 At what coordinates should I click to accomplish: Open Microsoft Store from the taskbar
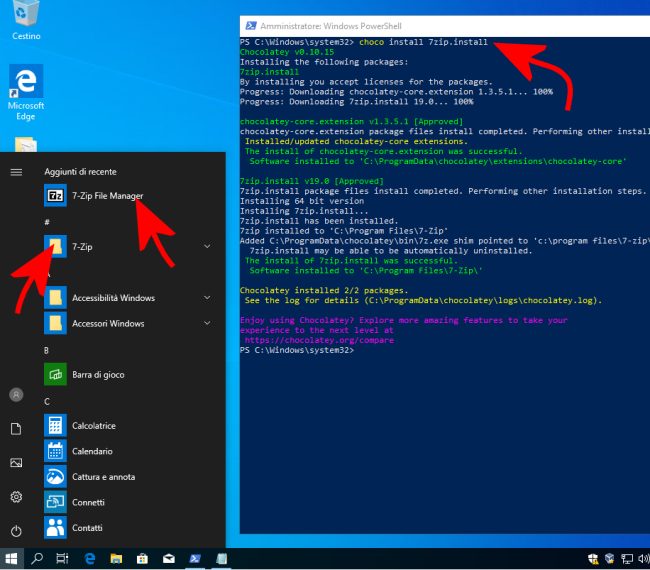(142, 559)
